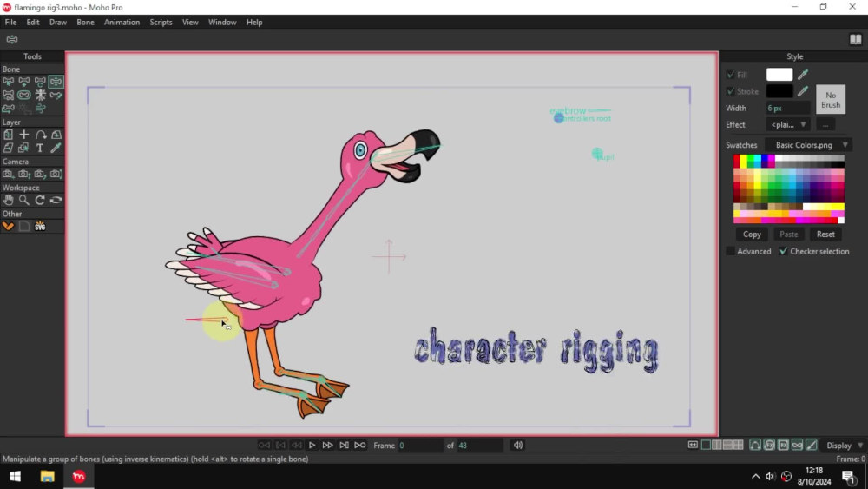Viewport: 868px width, 489px height.
Task: Click the taskbar volume icon
Action: [770, 476]
